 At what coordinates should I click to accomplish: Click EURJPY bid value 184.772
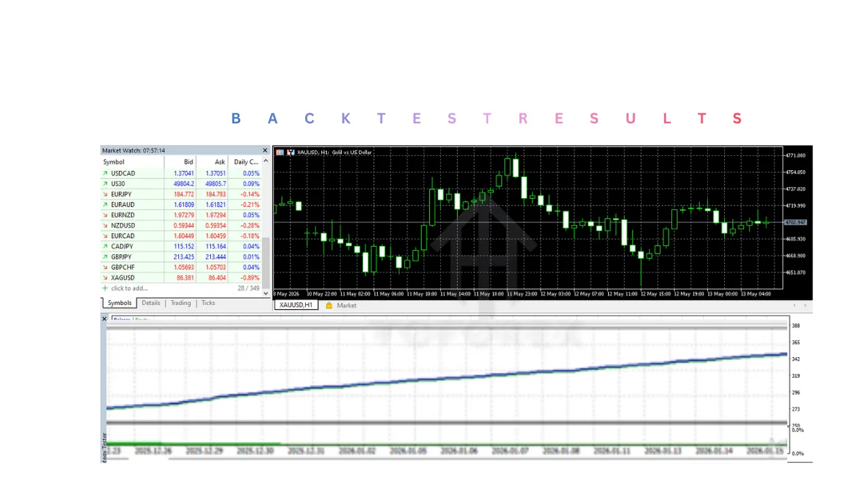pos(183,195)
